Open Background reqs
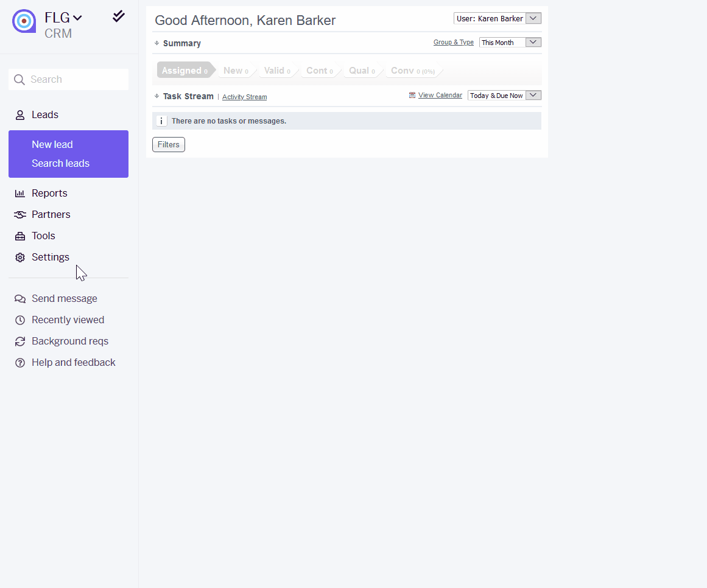The image size is (707, 588). [x=70, y=341]
